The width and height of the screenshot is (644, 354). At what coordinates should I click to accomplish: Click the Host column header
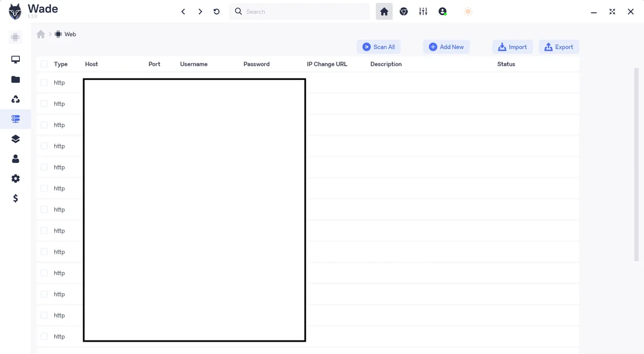click(91, 64)
